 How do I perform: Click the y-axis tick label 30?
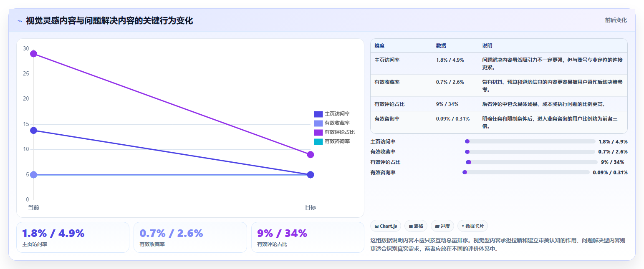26,49
